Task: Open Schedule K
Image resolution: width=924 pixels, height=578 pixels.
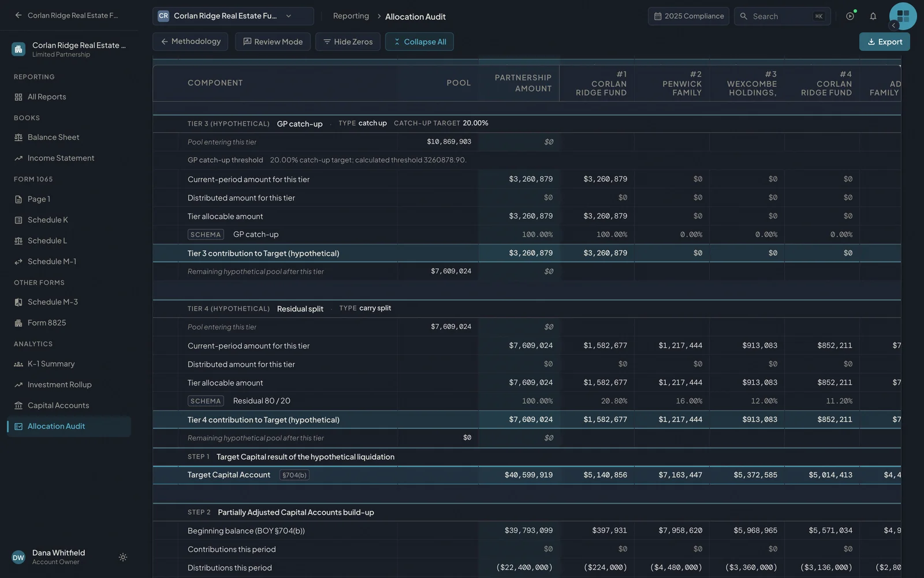Action: point(69,220)
